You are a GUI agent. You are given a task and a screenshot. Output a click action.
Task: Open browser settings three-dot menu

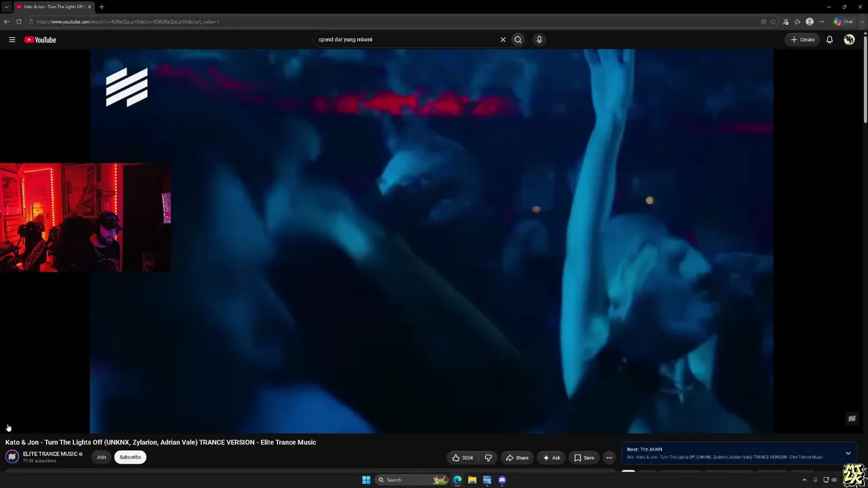(822, 22)
